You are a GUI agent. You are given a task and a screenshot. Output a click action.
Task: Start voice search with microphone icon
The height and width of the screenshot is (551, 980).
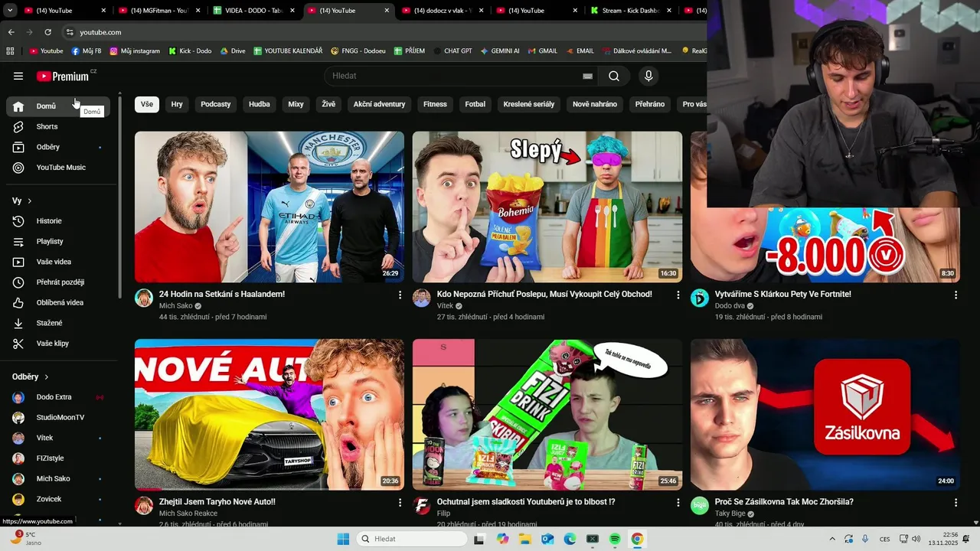coord(648,76)
